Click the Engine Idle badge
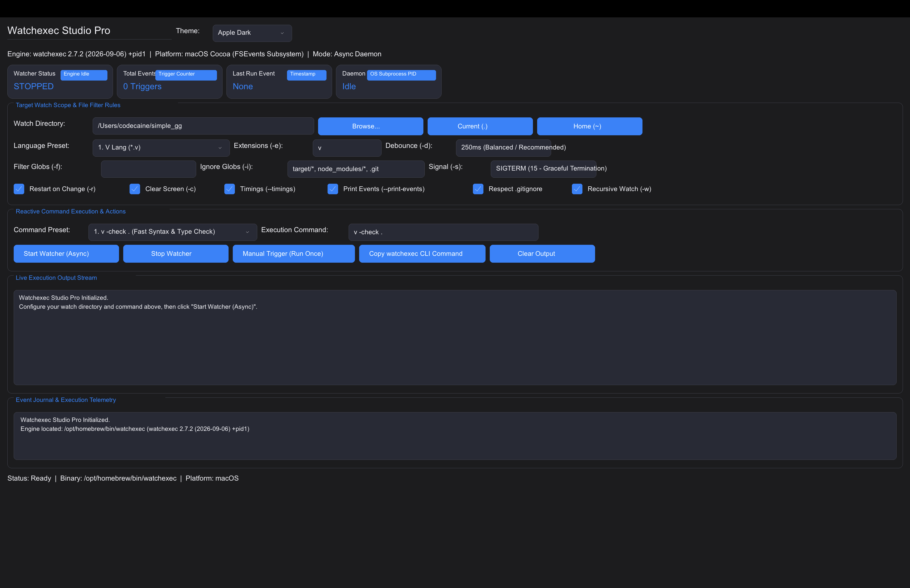The image size is (910, 588). click(x=84, y=75)
